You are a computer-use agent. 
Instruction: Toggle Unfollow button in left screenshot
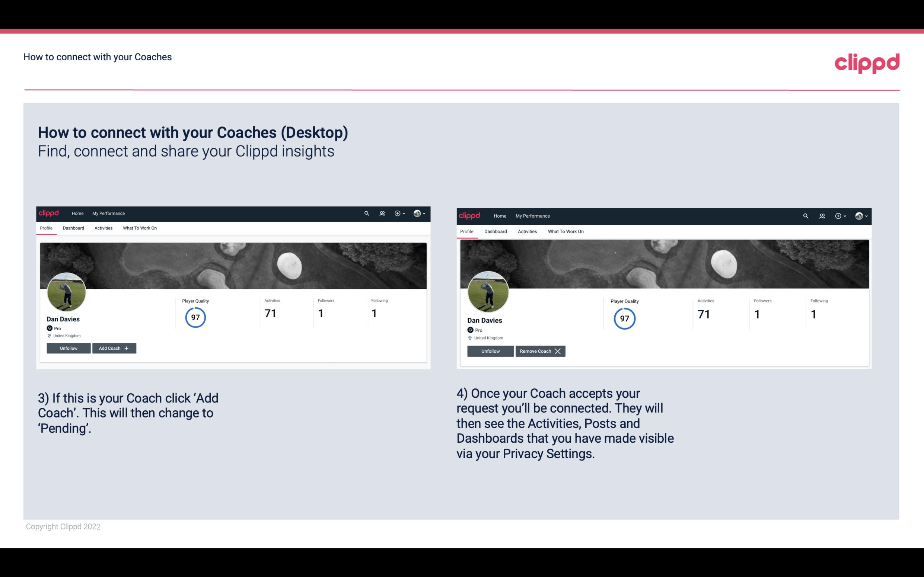68,348
